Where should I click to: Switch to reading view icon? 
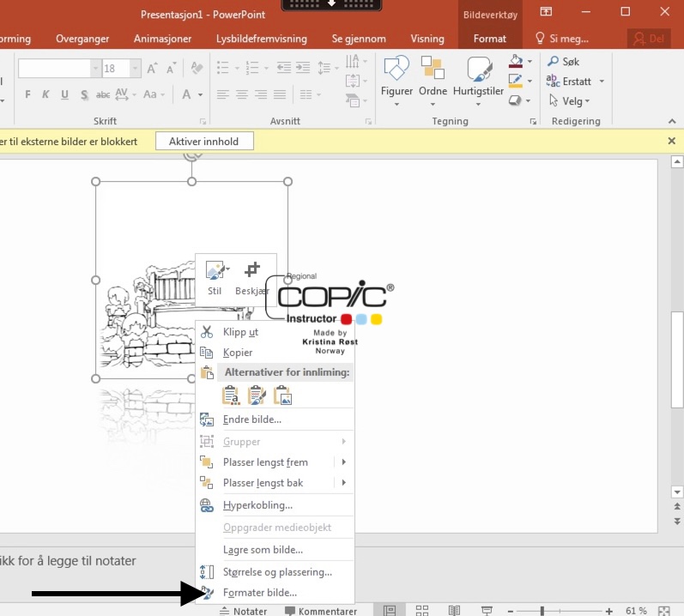[454, 610]
